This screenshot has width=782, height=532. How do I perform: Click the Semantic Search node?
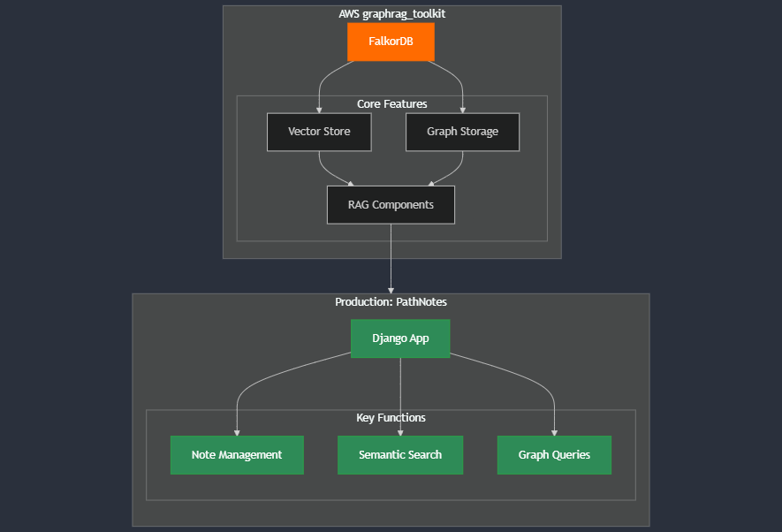[399, 454]
